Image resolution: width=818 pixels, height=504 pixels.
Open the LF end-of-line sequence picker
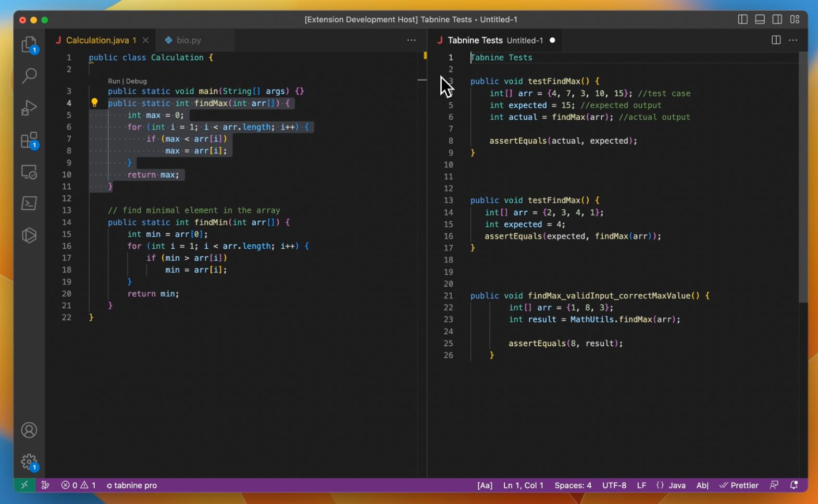[641, 485]
